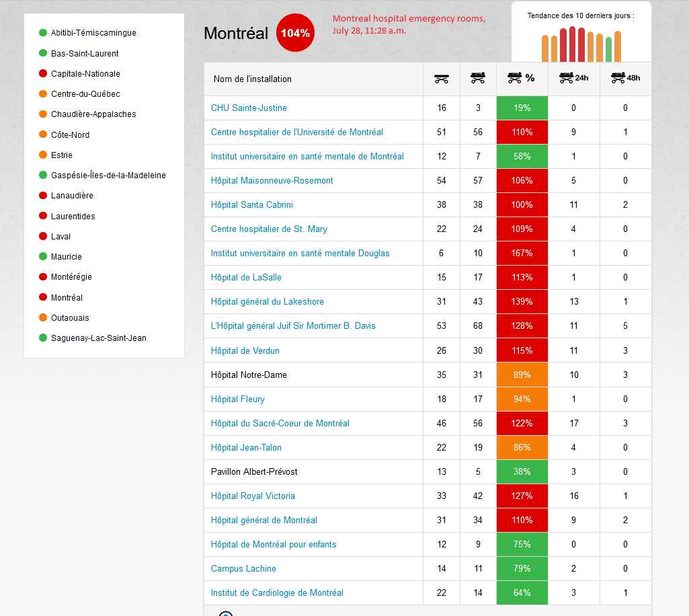The image size is (689, 616).
Task: Open the Hôpital général de Montréal link
Action: click(x=264, y=520)
